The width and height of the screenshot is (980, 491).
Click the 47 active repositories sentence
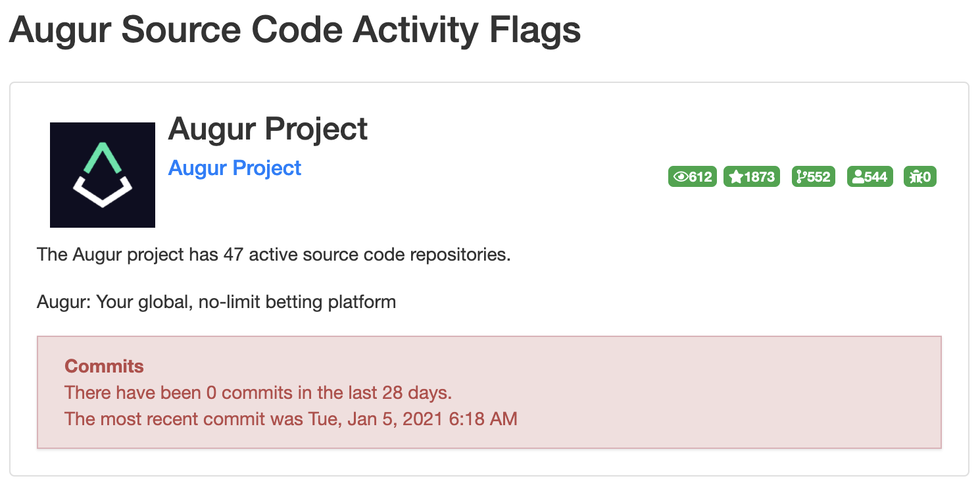pos(274,255)
